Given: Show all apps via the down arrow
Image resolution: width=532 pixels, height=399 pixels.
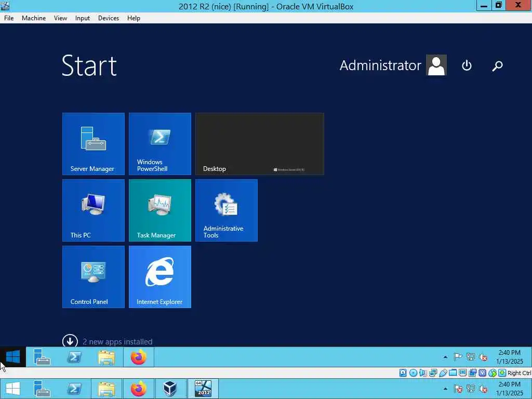Looking at the screenshot, I should click(70, 341).
